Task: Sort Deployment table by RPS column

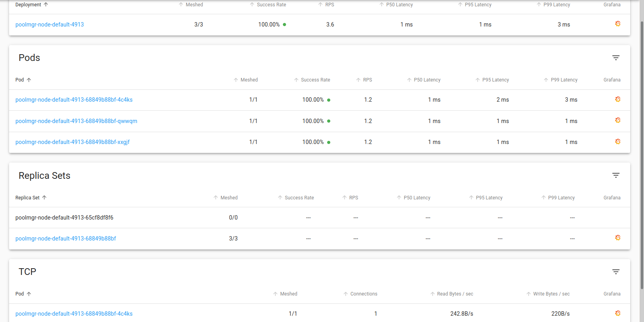Action: click(x=330, y=5)
